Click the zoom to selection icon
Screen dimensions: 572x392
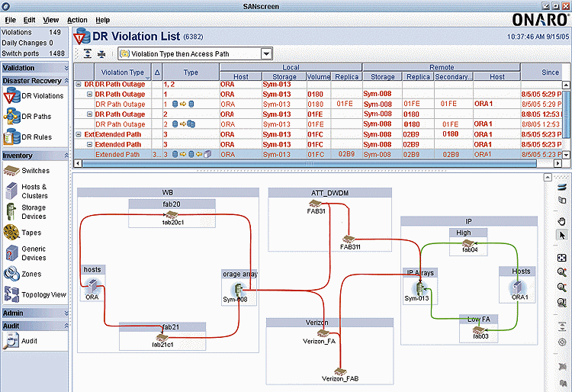point(562,302)
